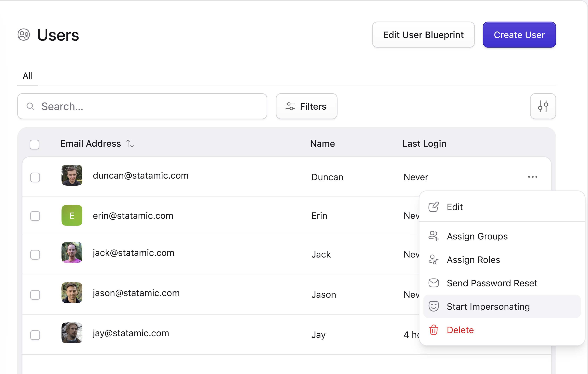Click the Assign Roles user icon
The width and height of the screenshot is (588, 374).
[x=433, y=259]
